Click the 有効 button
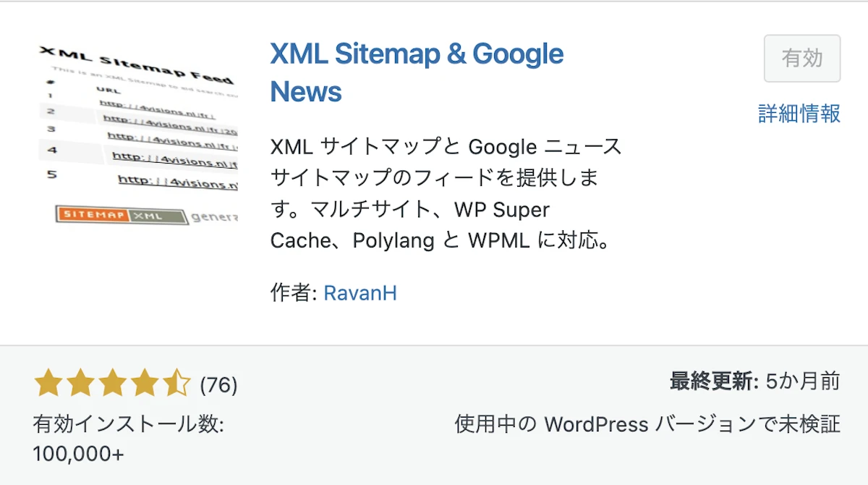Screen dimensions: 868x485 point(802,58)
